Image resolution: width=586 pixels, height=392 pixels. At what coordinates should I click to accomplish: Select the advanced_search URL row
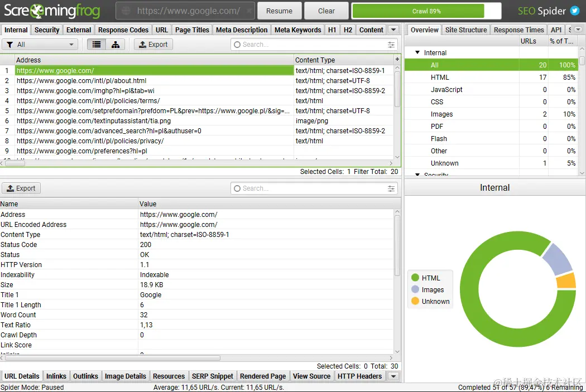196,131
